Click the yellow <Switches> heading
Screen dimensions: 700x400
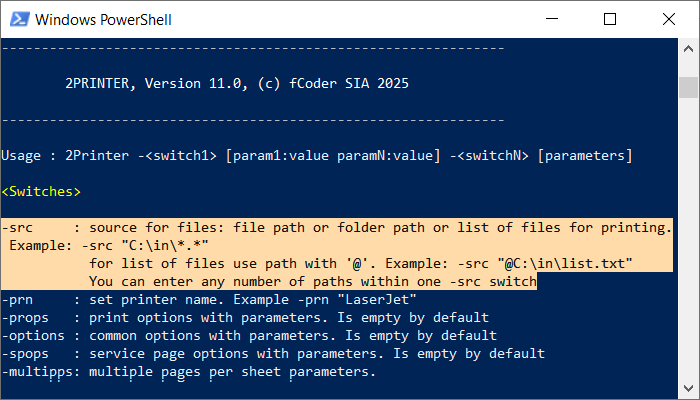(41, 192)
